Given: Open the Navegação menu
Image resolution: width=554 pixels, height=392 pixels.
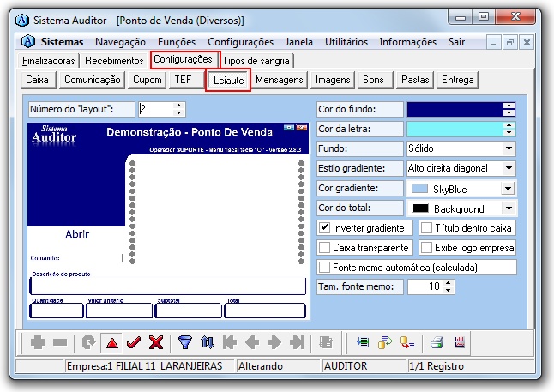Looking at the screenshot, I should (x=120, y=42).
